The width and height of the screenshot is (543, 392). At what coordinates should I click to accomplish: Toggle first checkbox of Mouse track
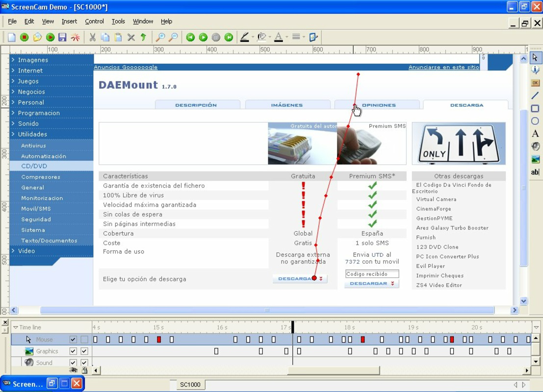click(x=73, y=340)
